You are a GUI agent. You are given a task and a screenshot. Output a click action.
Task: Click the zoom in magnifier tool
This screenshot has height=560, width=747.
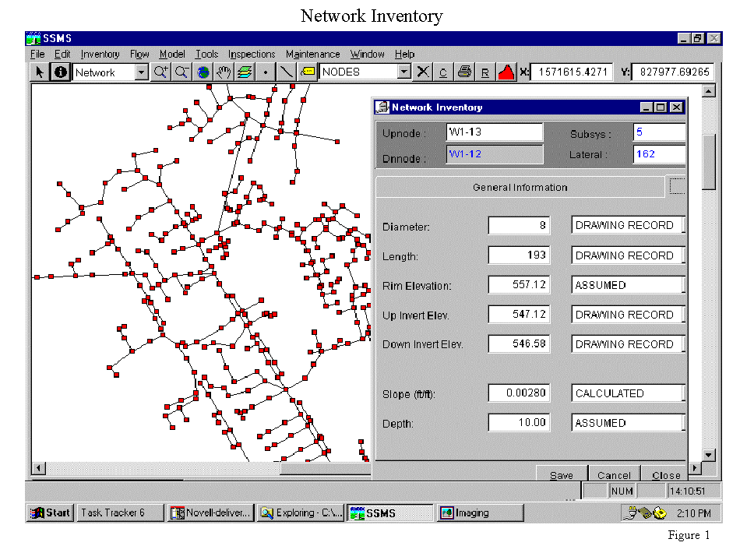pos(161,72)
